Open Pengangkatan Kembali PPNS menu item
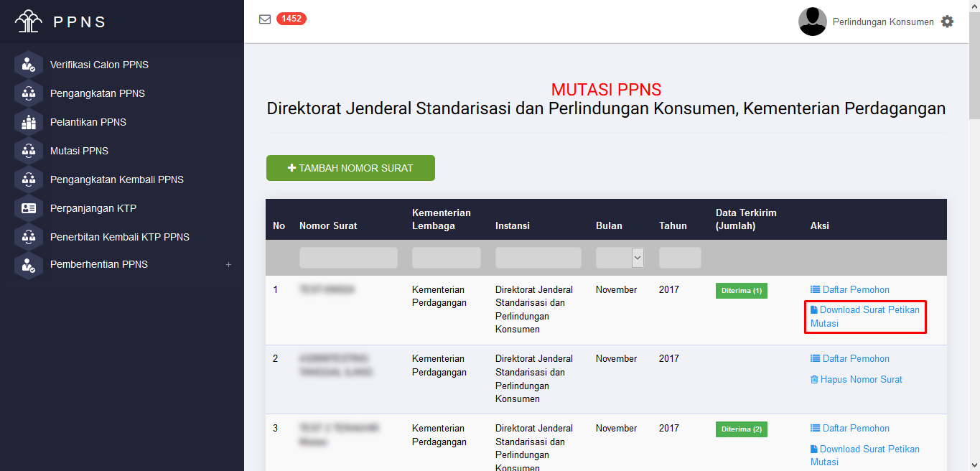The height and width of the screenshot is (471, 980). [x=116, y=179]
